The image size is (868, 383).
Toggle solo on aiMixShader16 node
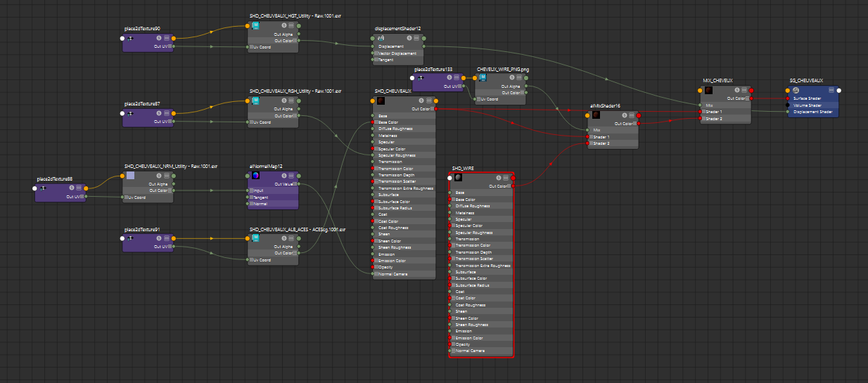click(x=623, y=115)
